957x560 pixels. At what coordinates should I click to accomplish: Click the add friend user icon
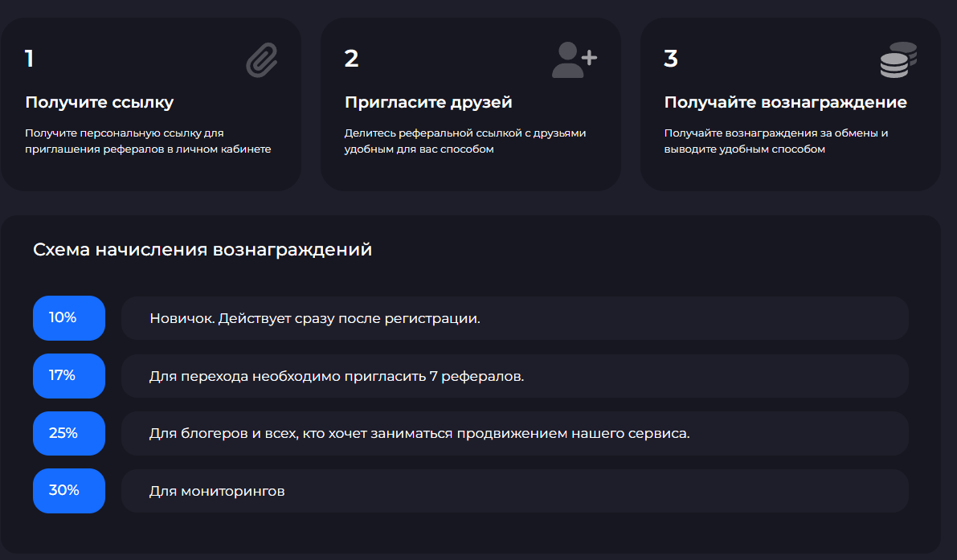point(575,59)
